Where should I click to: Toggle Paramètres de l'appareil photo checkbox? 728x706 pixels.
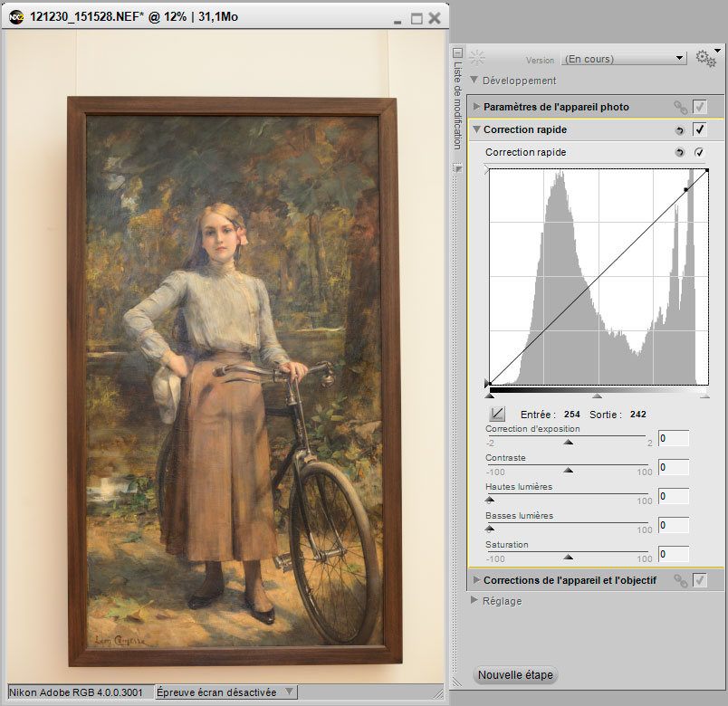699,107
